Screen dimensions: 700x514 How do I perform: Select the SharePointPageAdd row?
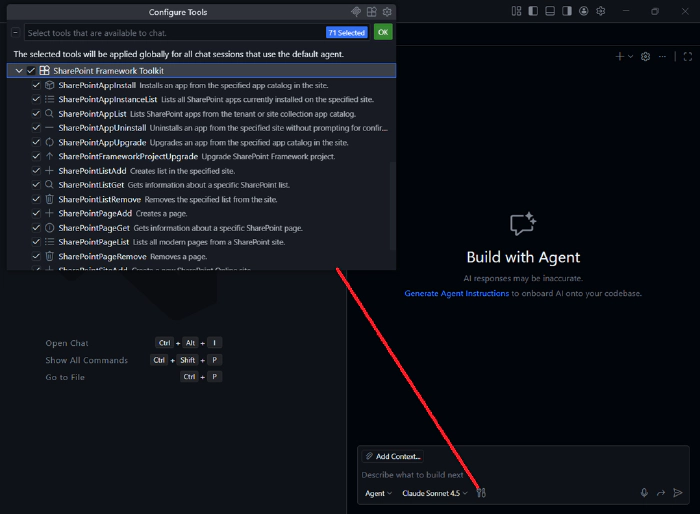[201, 213]
